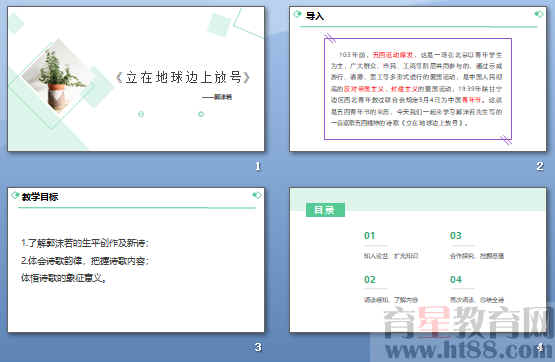
Task: Select the 01 entry on the contents slide
Action: pos(391,245)
